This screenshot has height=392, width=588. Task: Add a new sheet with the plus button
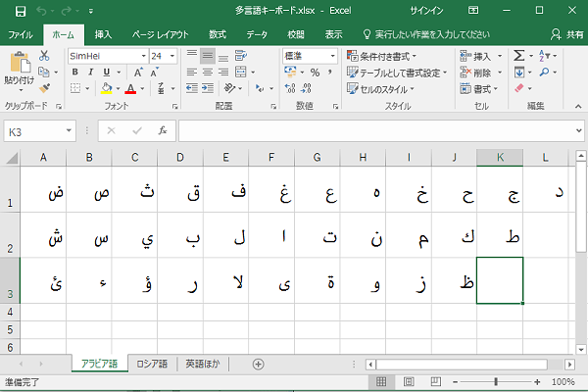pos(258,364)
